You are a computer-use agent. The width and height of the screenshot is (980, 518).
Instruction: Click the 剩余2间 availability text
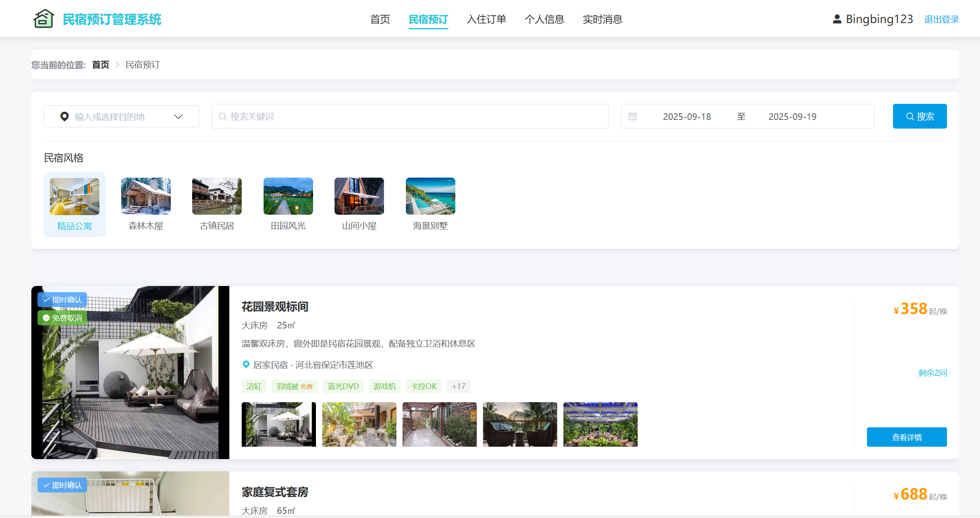click(932, 373)
